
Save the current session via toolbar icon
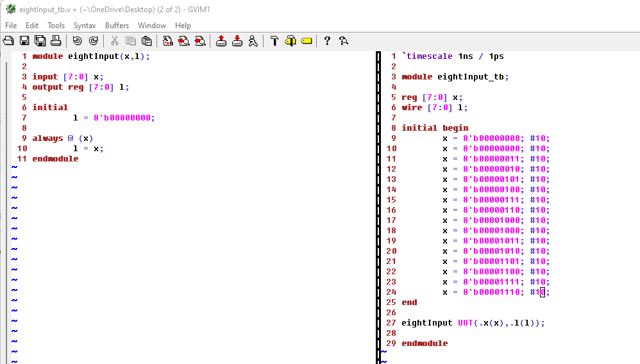(237, 41)
